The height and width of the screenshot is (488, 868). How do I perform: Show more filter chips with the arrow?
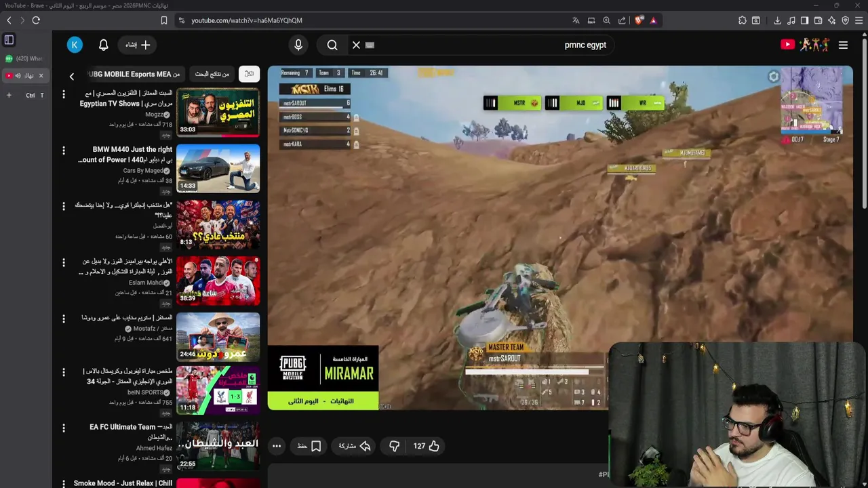click(71, 77)
